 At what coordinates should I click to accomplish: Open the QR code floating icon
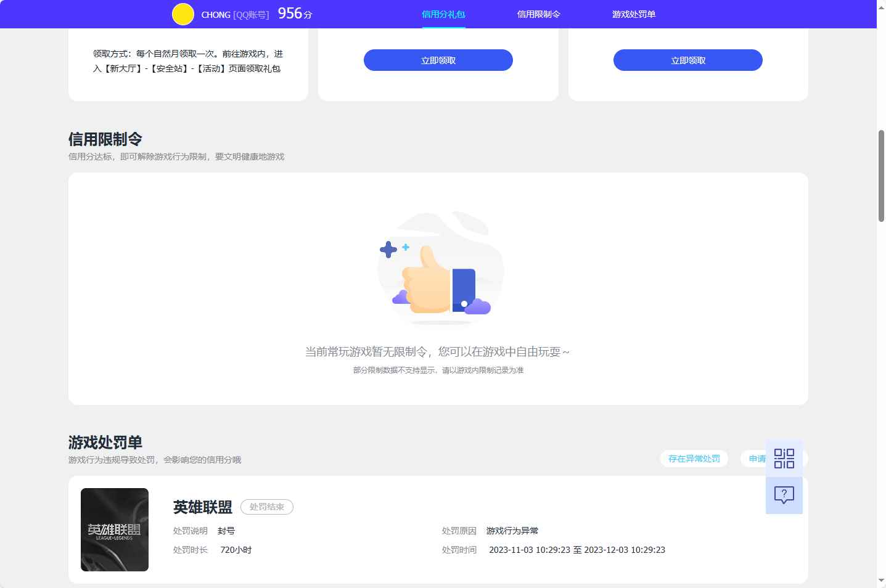coord(784,459)
